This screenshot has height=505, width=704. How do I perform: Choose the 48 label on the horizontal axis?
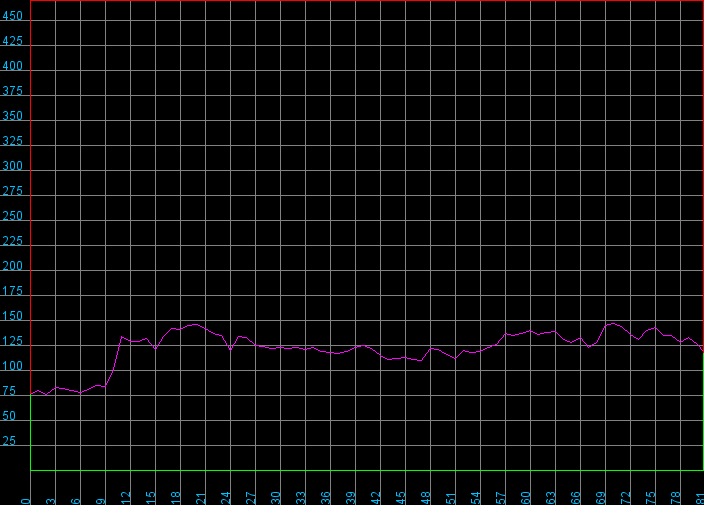[426, 498]
